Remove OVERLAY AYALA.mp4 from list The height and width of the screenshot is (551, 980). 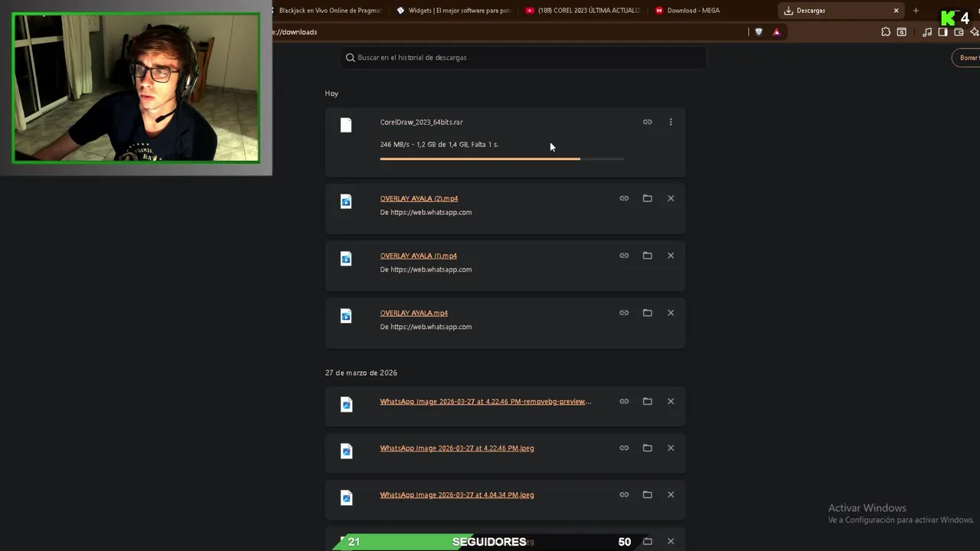pyautogui.click(x=671, y=313)
